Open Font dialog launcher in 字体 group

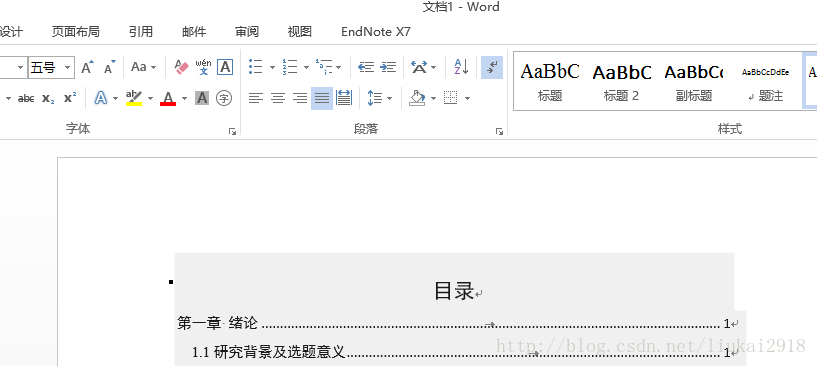pyautogui.click(x=232, y=132)
